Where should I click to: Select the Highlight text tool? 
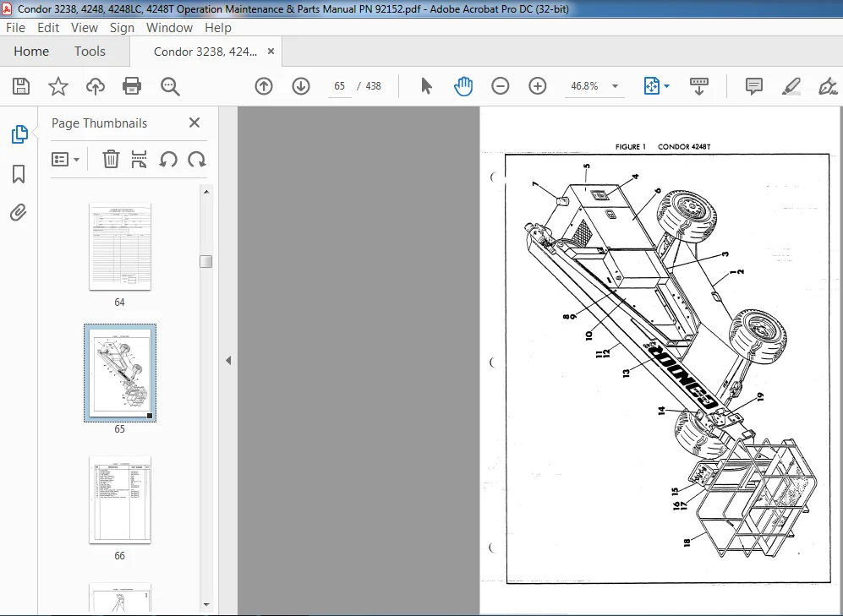(791, 86)
